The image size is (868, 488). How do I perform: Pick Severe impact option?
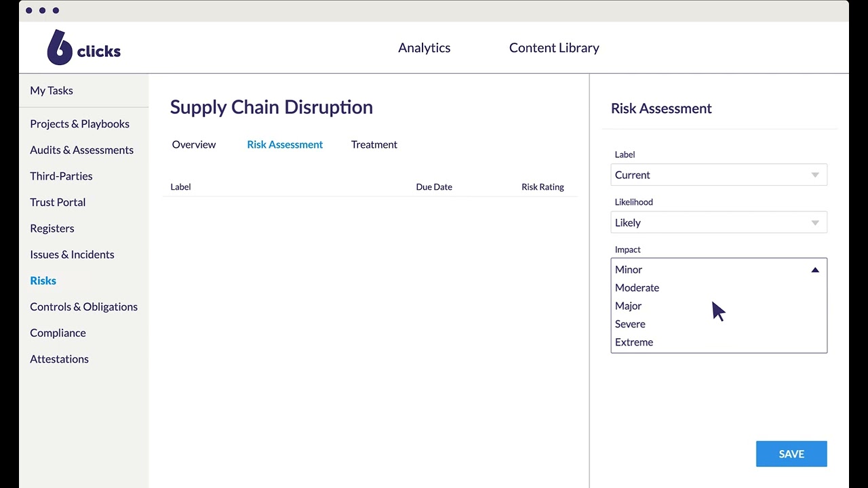click(630, 324)
